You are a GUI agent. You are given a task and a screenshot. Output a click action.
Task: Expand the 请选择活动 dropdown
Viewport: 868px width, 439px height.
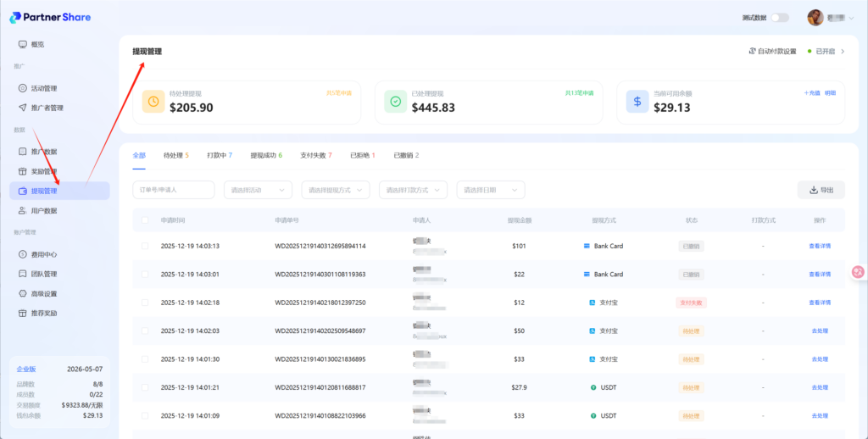tap(258, 190)
